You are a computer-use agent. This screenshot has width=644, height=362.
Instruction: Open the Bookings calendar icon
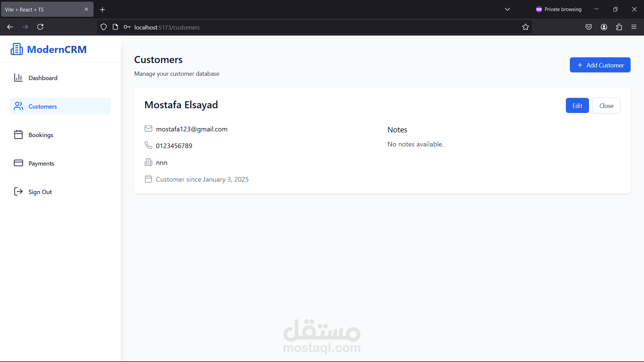(x=18, y=135)
